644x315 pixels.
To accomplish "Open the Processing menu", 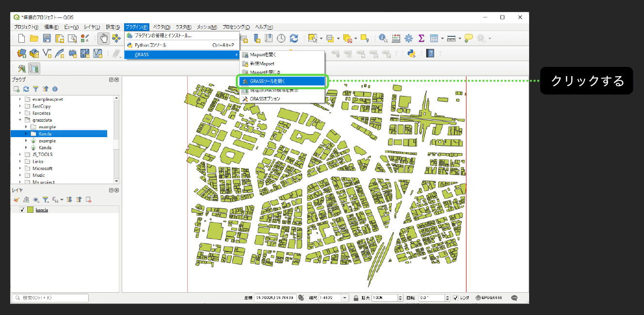I will pos(236,27).
